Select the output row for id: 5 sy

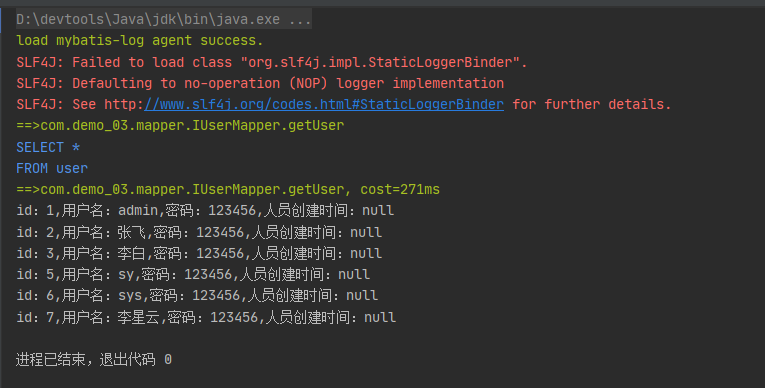click(x=193, y=274)
